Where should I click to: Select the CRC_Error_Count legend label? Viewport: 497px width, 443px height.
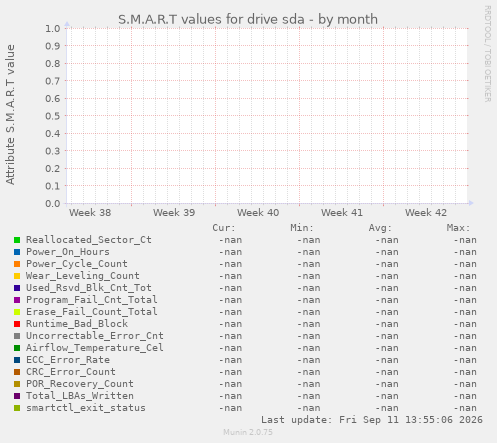pos(71,372)
